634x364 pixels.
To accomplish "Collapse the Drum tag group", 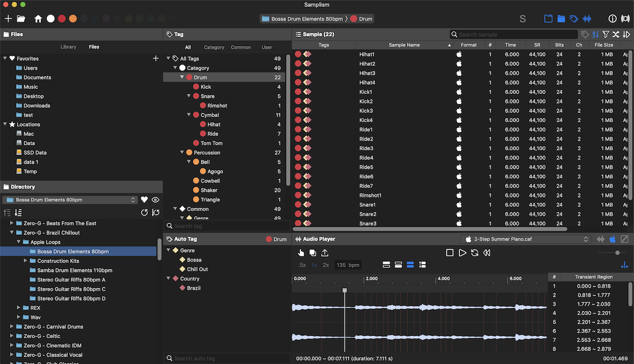I will click(x=182, y=77).
